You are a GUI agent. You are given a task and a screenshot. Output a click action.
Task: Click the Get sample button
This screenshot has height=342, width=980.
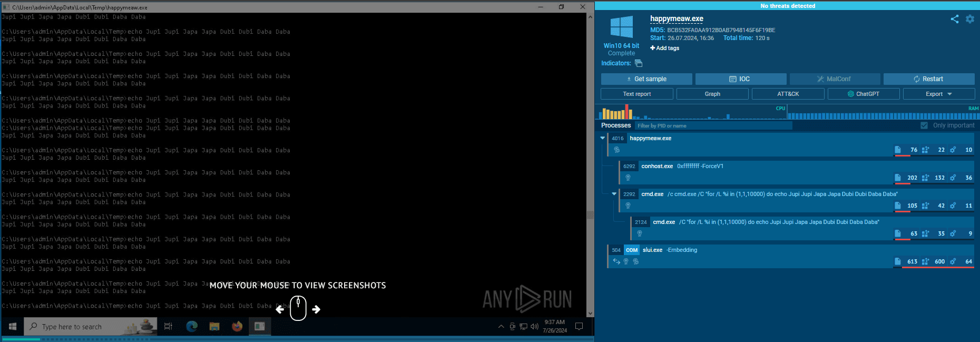click(646, 79)
